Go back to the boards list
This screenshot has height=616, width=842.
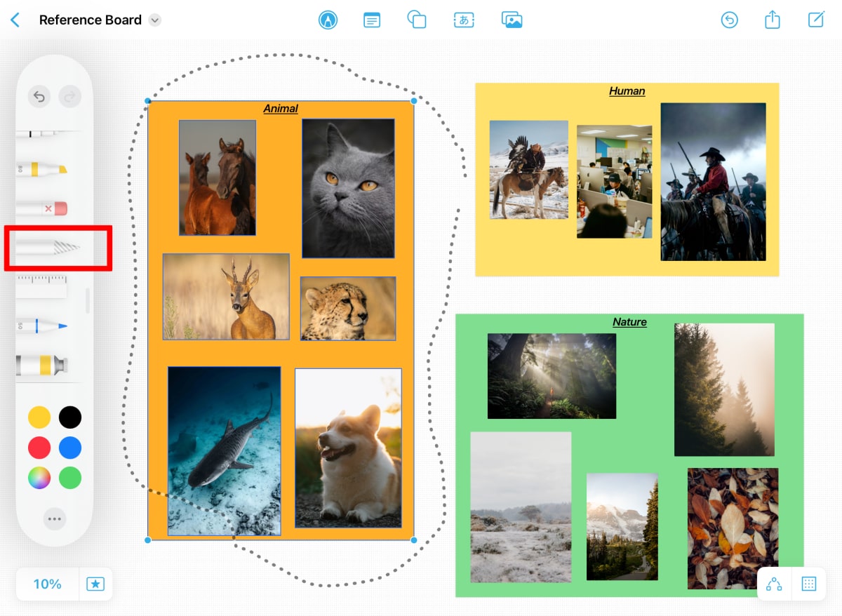pos(15,20)
